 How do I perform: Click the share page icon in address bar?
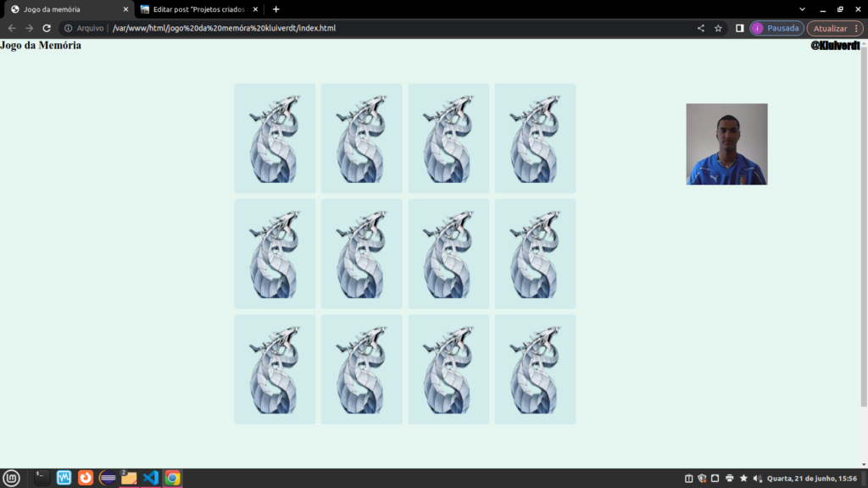click(700, 28)
